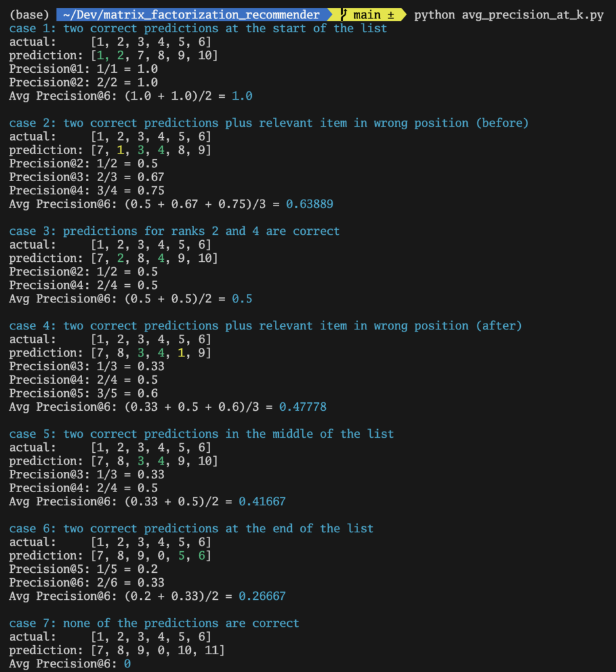Click the avg_precision_at_k.py command text
This screenshot has width=616, height=672.
point(508,14)
